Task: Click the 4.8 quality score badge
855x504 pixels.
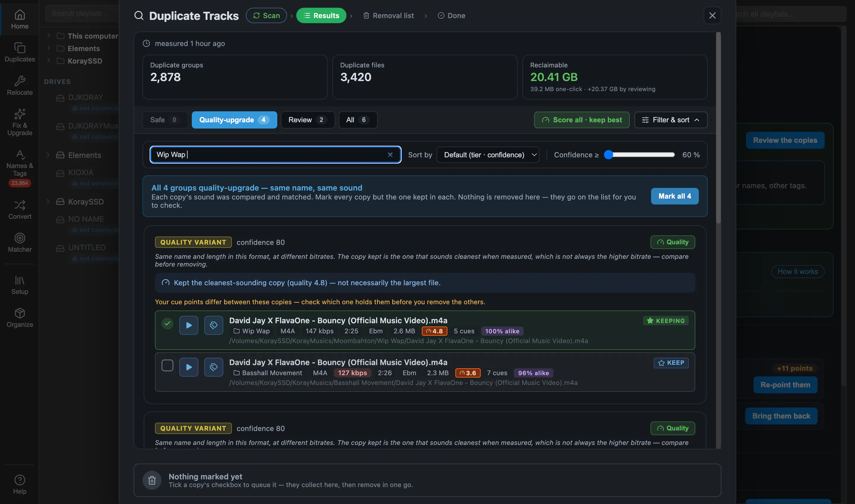Action: pos(434,331)
